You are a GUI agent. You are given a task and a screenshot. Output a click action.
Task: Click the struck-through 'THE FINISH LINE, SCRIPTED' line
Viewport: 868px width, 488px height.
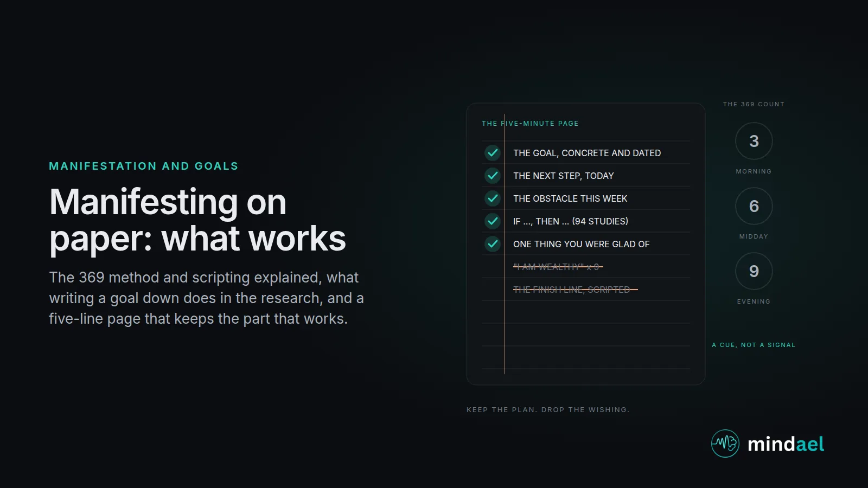[x=575, y=290]
